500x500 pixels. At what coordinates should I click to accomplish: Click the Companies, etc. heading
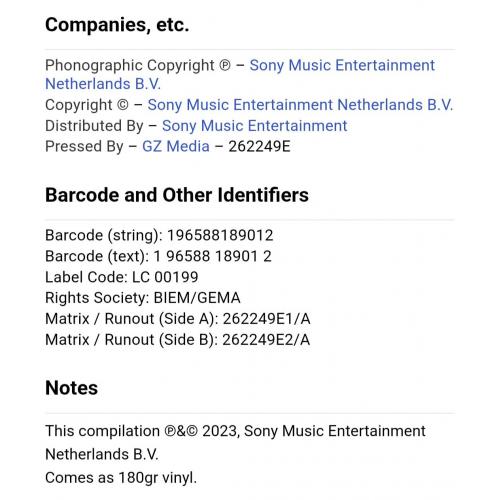coord(117,25)
